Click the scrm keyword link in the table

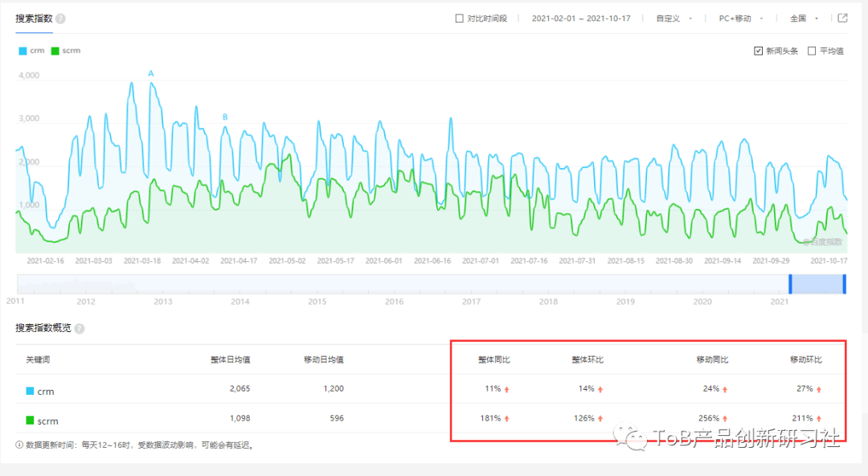[x=47, y=420]
